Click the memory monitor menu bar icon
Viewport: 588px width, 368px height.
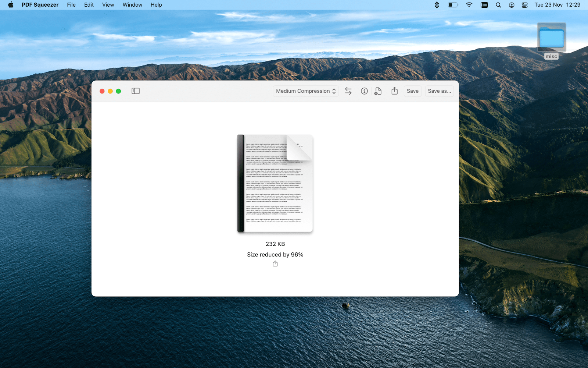[x=484, y=5]
